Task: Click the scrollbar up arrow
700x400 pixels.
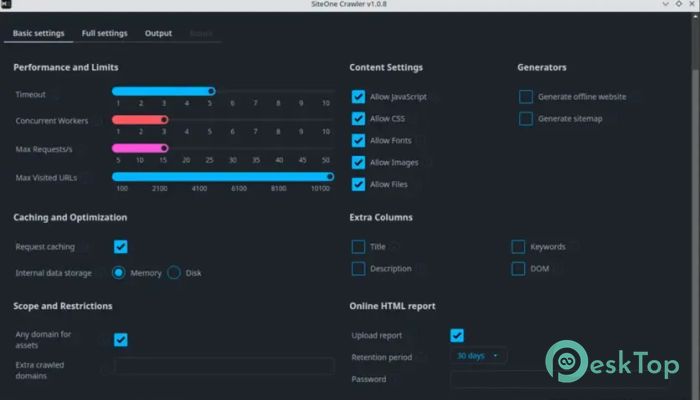Action: (695, 16)
